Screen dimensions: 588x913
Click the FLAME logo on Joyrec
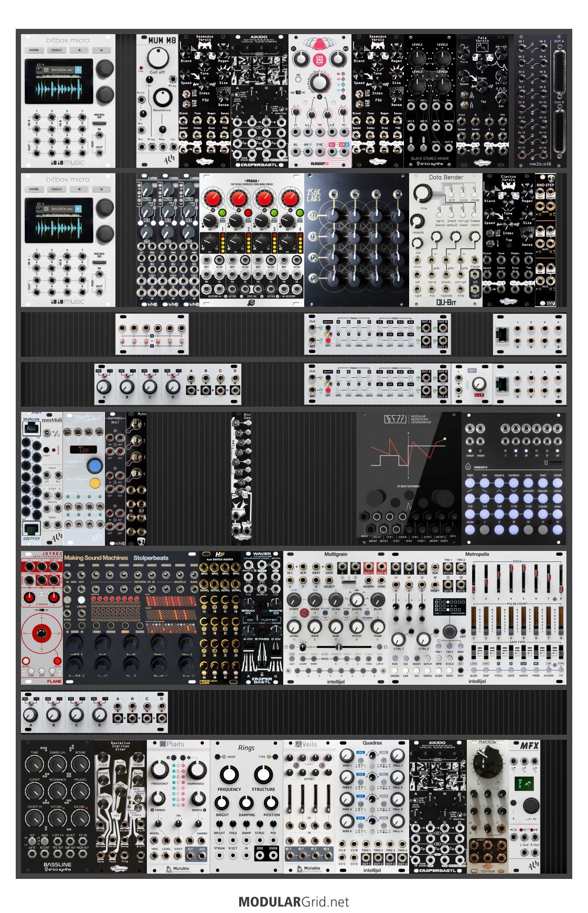[x=54, y=681]
